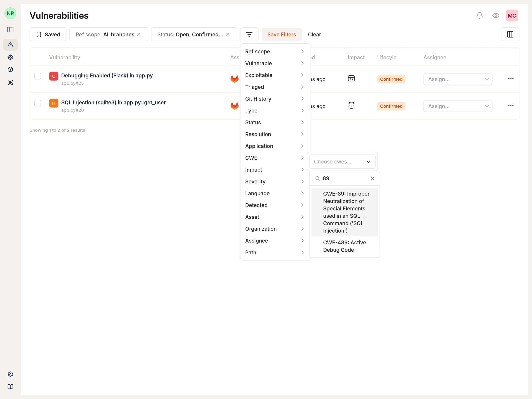Open the scan lines sidebar icon

click(10, 82)
